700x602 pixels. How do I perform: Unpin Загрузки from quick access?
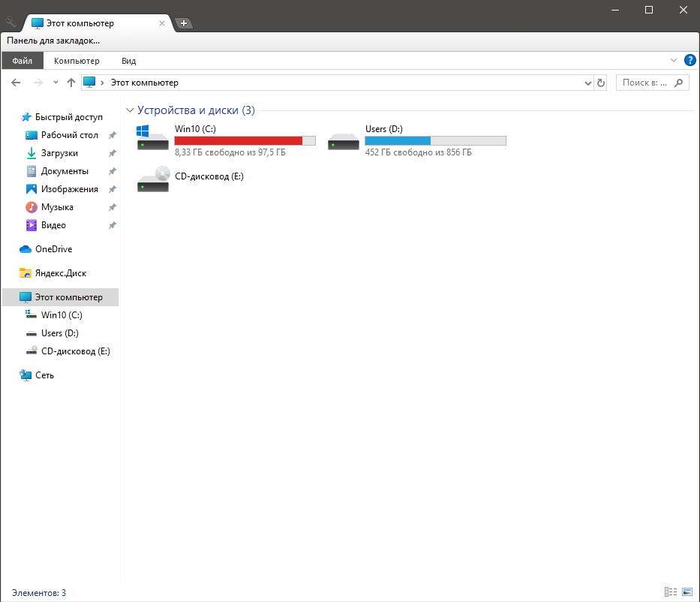tap(112, 153)
